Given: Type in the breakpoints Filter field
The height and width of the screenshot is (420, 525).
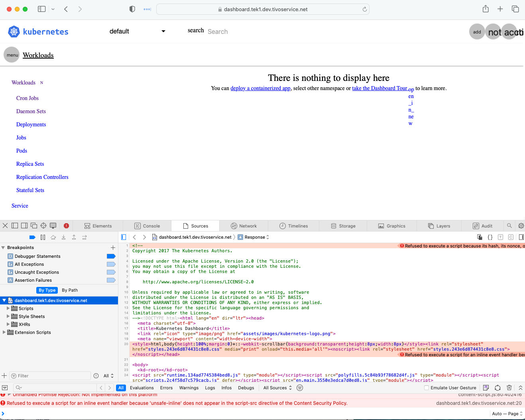Looking at the screenshot, I should pos(50,375).
